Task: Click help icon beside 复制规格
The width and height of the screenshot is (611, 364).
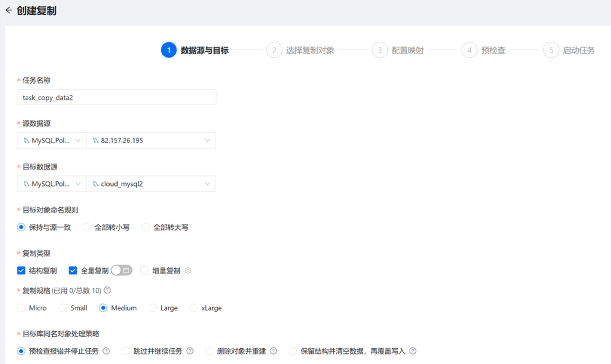Action: click(107, 291)
